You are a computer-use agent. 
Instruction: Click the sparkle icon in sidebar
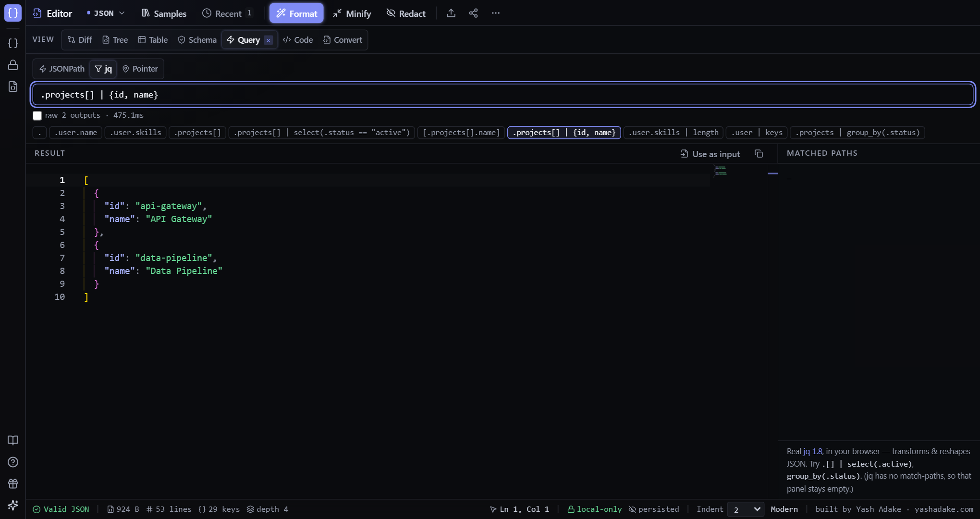coord(13,505)
